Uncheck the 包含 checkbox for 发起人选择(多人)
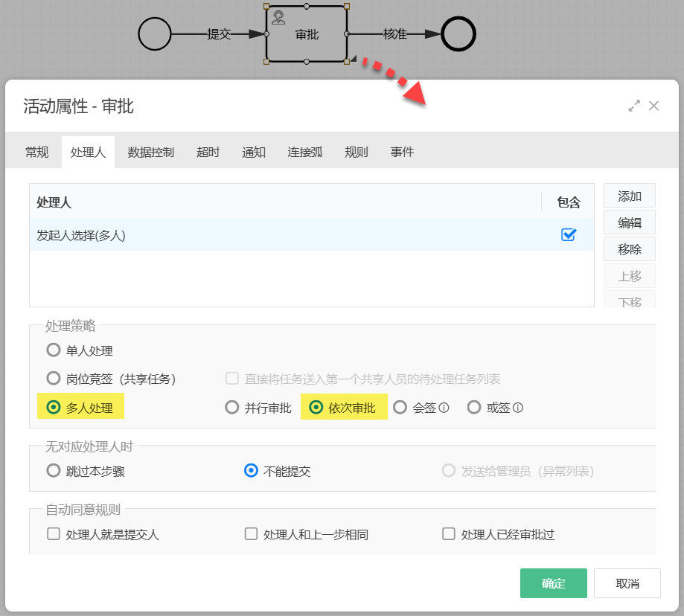The width and height of the screenshot is (684, 616). pyautogui.click(x=568, y=234)
